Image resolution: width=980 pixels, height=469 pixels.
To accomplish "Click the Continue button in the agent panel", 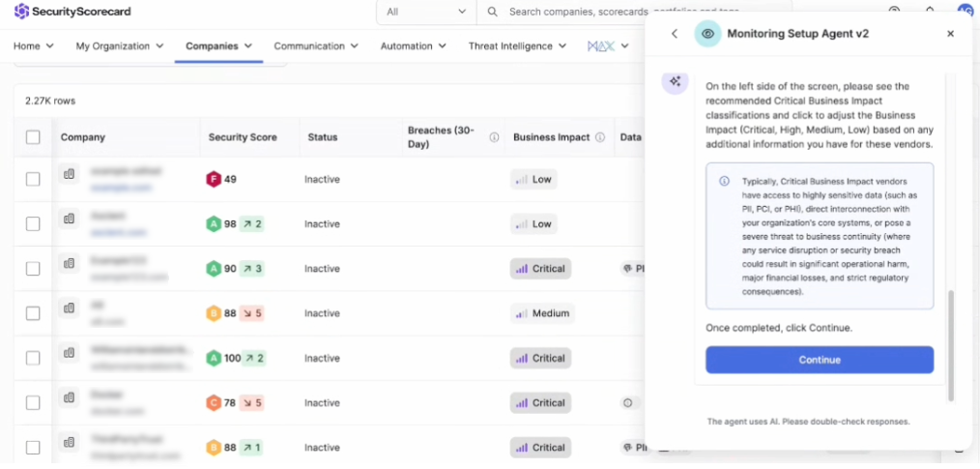I will 820,360.
